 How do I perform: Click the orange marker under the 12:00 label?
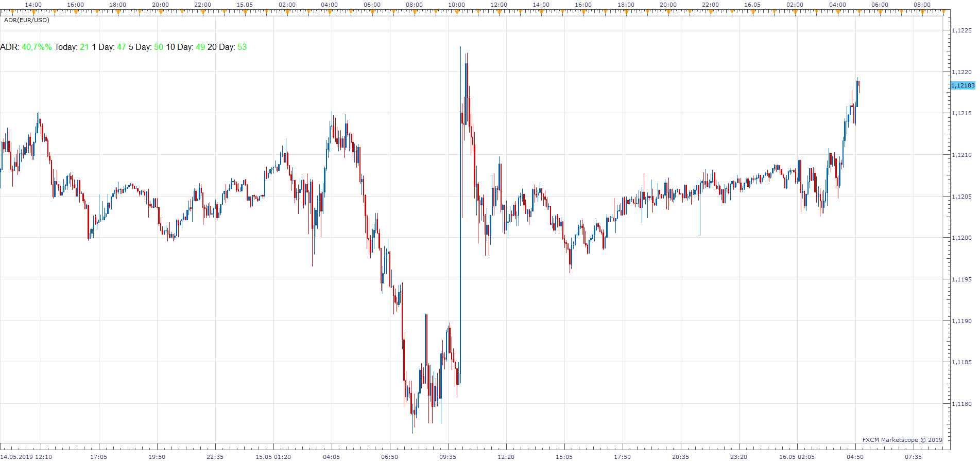498,12
